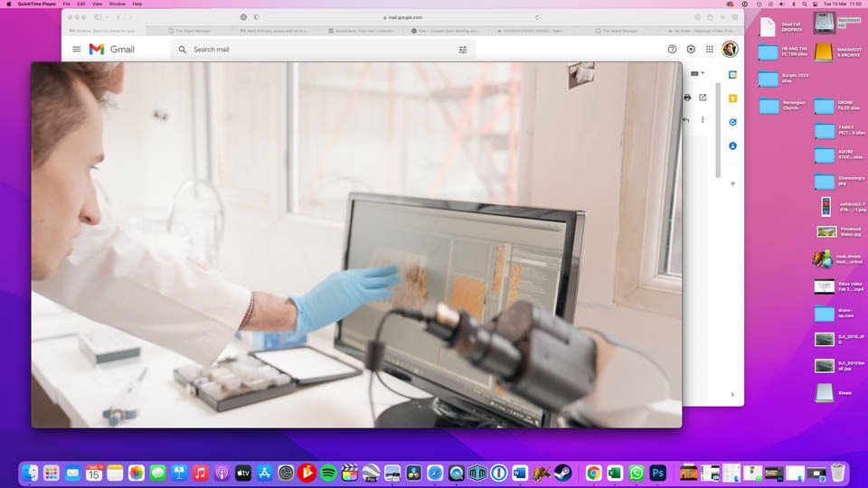
Task: Open Contacts in Gmail side panel
Action: click(x=732, y=146)
